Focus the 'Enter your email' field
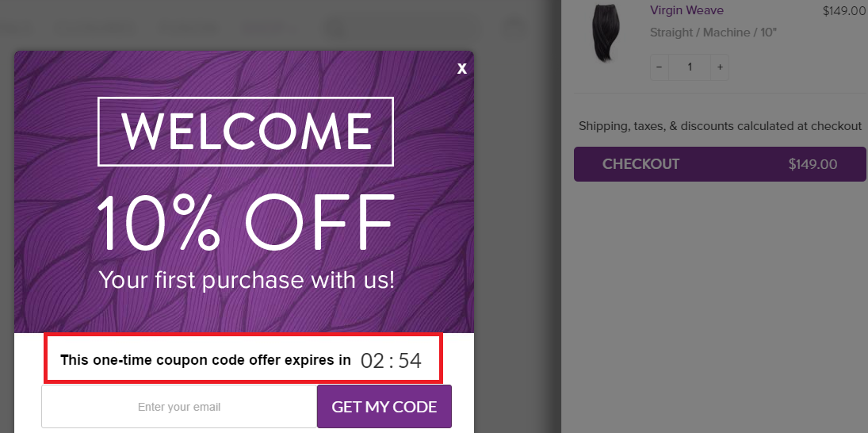Image resolution: width=868 pixels, height=433 pixels. [x=179, y=407]
